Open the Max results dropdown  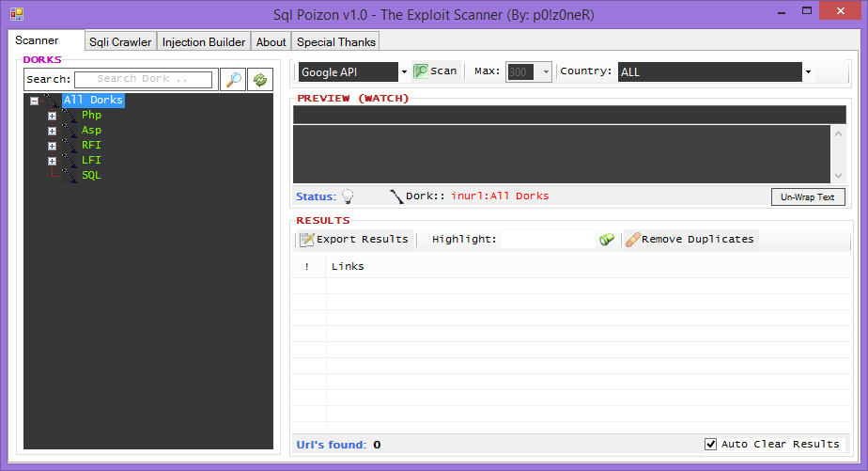(546, 72)
